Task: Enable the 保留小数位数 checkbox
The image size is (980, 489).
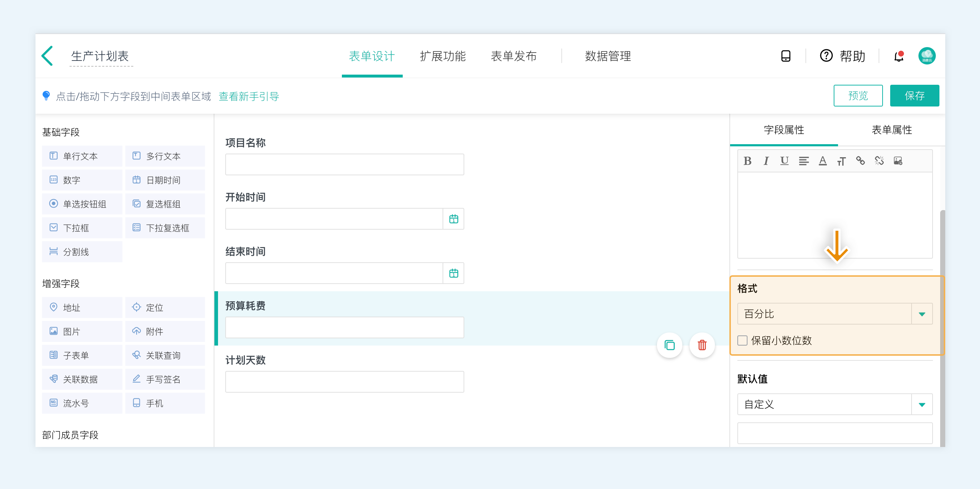Action: pos(742,340)
